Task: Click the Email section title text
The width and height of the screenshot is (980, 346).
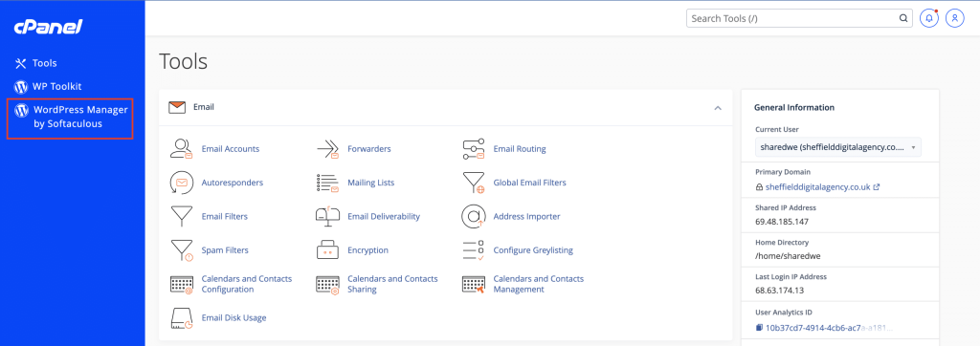Action: 204,107
